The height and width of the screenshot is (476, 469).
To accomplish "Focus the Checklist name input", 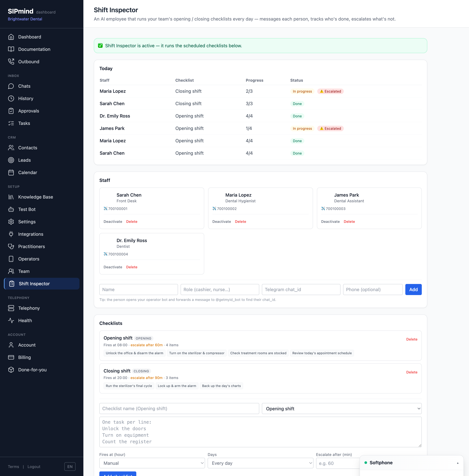I will coord(179,409).
